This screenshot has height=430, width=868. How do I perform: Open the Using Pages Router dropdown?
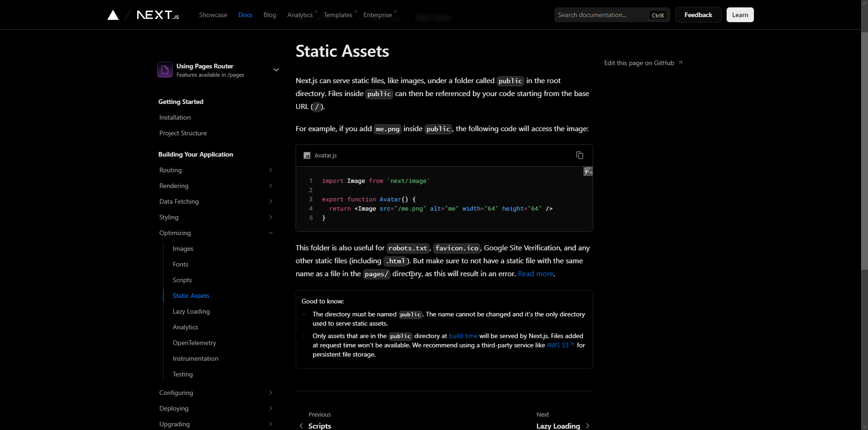coord(276,70)
